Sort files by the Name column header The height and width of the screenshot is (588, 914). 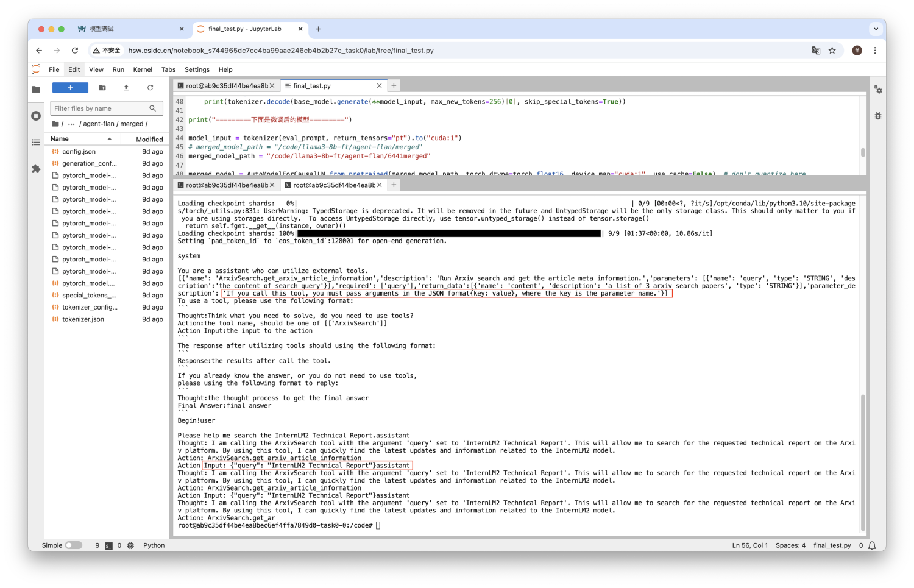(x=83, y=139)
